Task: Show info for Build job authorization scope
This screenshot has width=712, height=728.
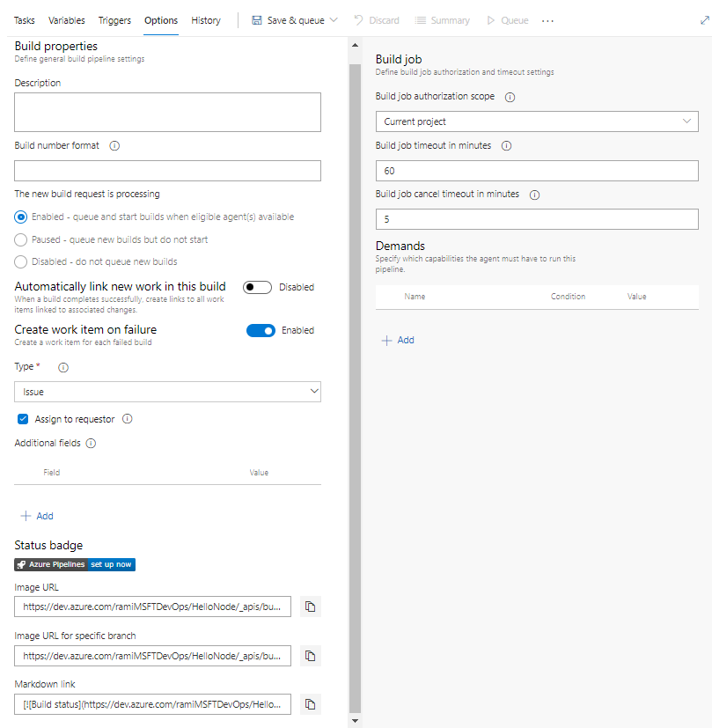Action: (510, 97)
